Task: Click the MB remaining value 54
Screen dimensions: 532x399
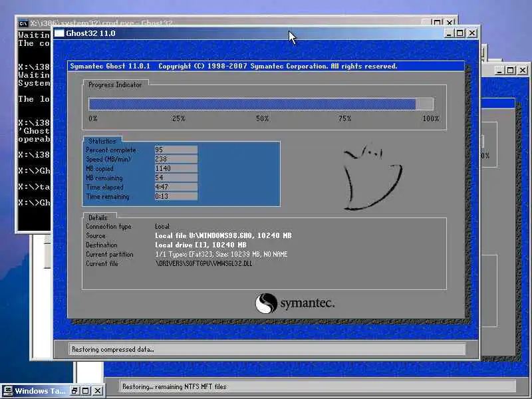Action: pos(176,178)
